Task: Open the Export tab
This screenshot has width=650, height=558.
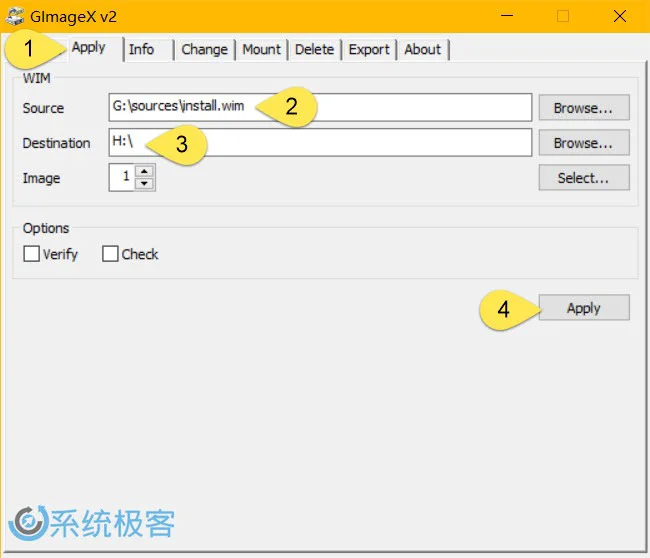Action: coord(369,50)
